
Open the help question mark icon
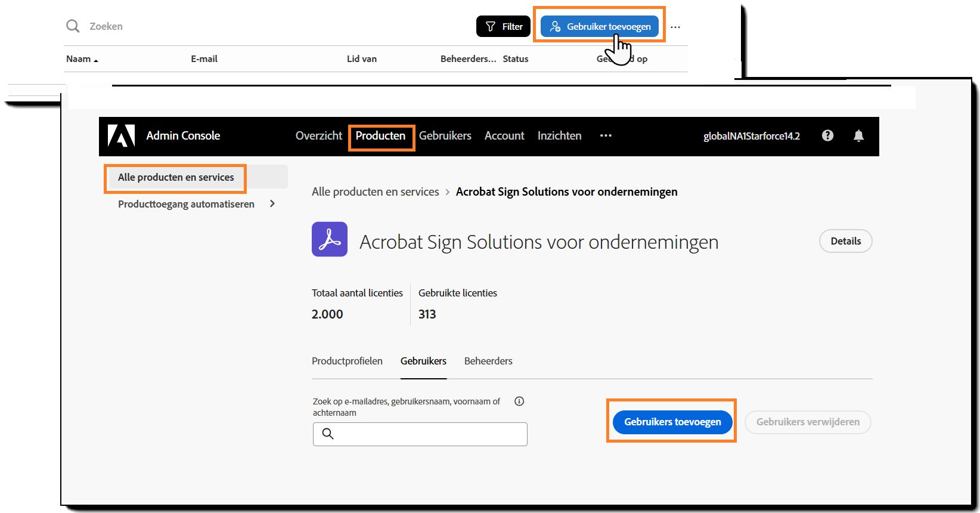point(827,135)
